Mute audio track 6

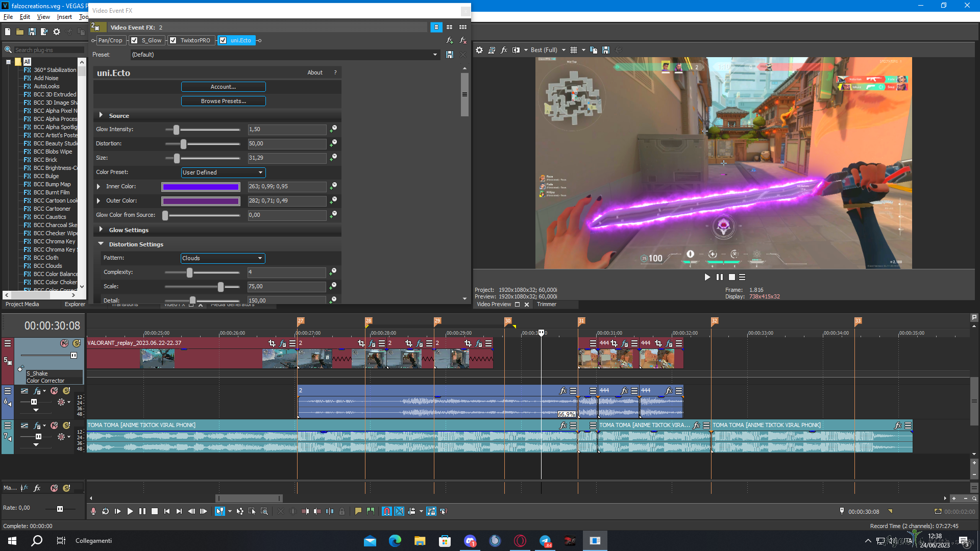54,391
